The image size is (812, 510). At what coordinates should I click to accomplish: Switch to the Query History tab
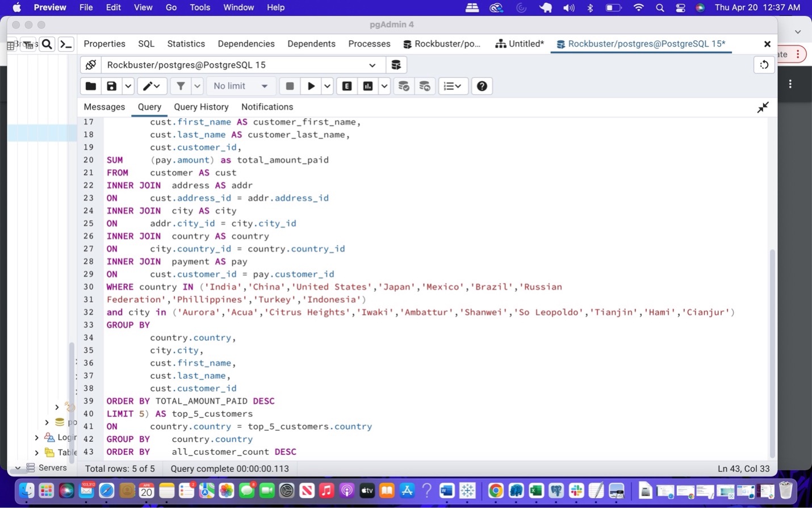(201, 107)
